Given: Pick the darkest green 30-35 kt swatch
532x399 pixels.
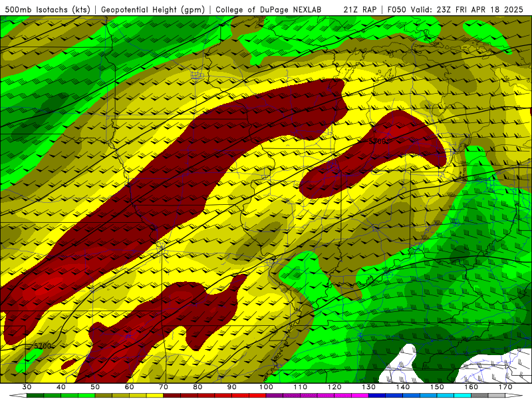Looking at the screenshot, I should pos(35,396).
